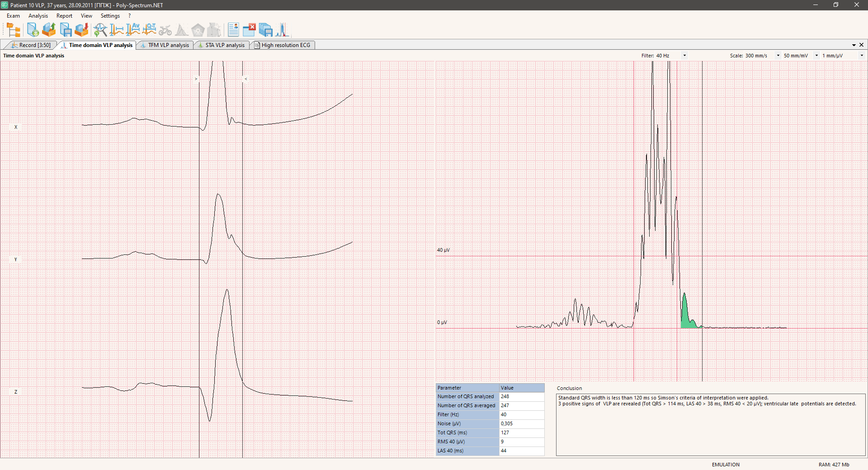This screenshot has width=868, height=470.
Task: Open the Exam menu
Action: (x=13, y=16)
